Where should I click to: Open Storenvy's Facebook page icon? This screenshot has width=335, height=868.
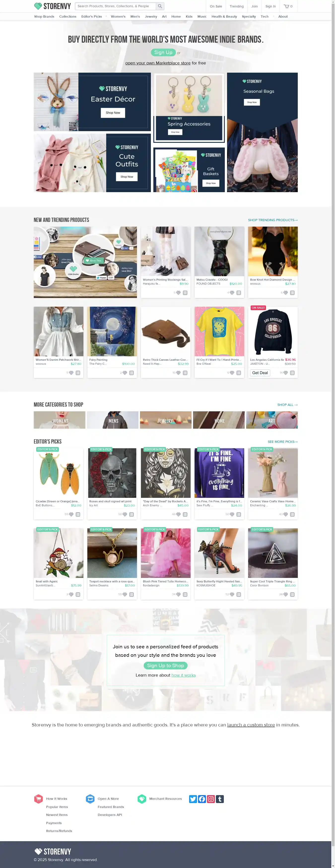(x=202, y=799)
